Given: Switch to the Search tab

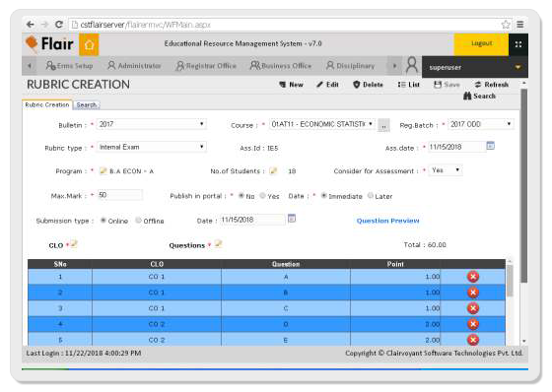Looking at the screenshot, I should [87, 104].
